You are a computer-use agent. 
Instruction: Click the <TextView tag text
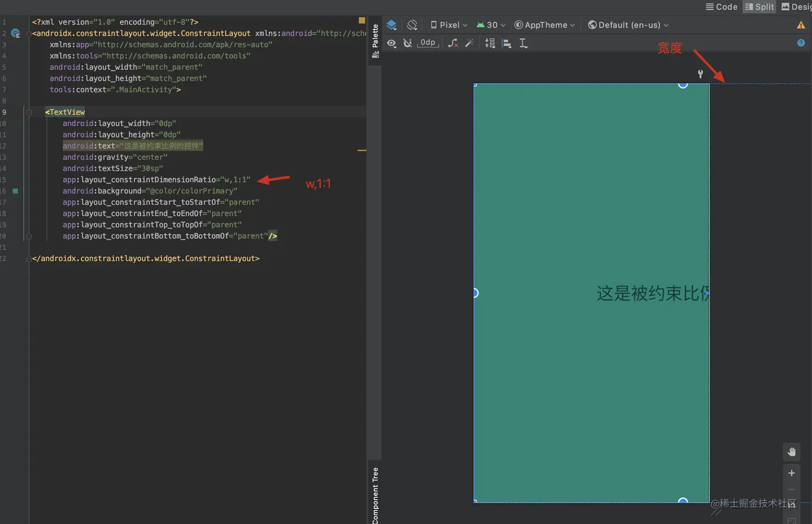(x=65, y=112)
